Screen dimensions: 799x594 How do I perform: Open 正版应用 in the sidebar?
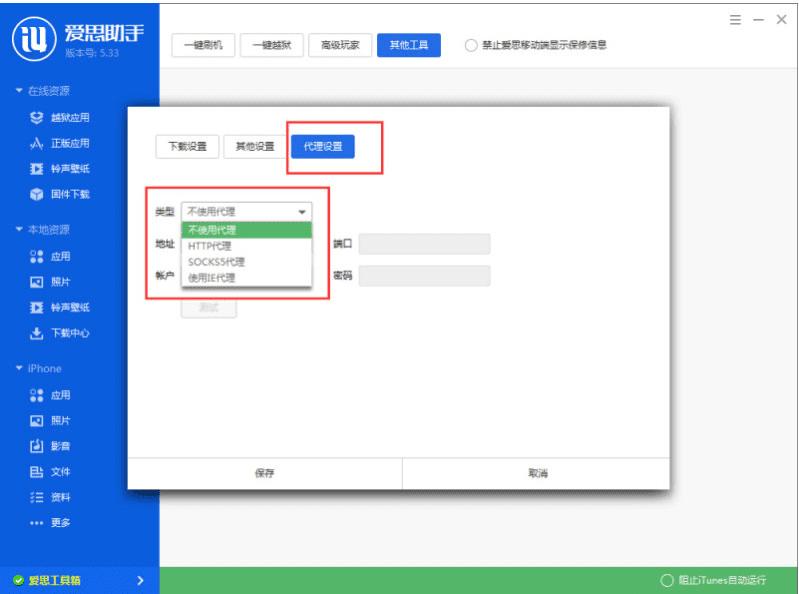[x=60, y=143]
